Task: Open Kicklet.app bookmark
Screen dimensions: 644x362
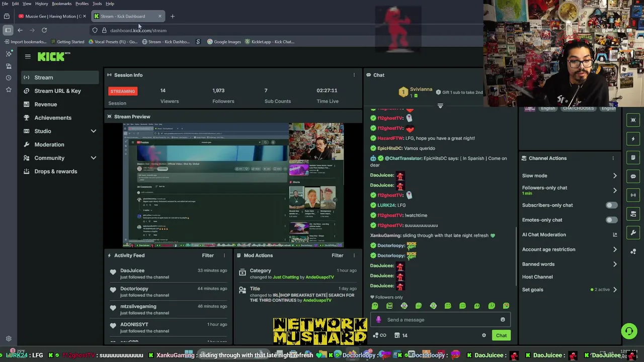Action: point(269,42)
